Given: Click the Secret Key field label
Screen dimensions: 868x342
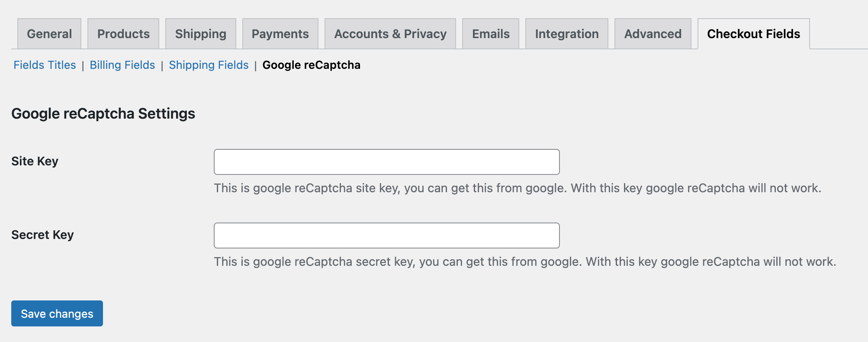Looking at the screenshot, I should [42, 235].
